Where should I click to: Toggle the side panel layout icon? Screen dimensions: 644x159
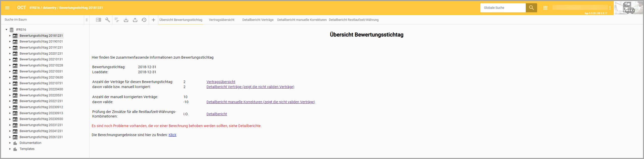(99, 20)
